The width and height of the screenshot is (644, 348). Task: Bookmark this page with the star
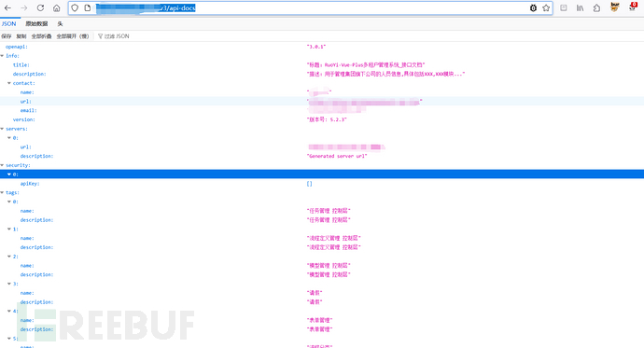coord(546,7)
